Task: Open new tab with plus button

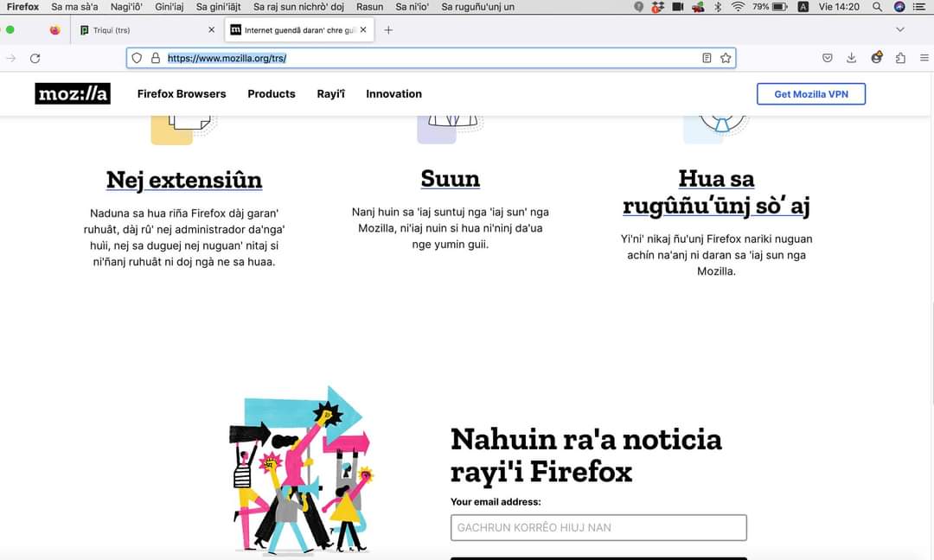Action: (388, 29)
